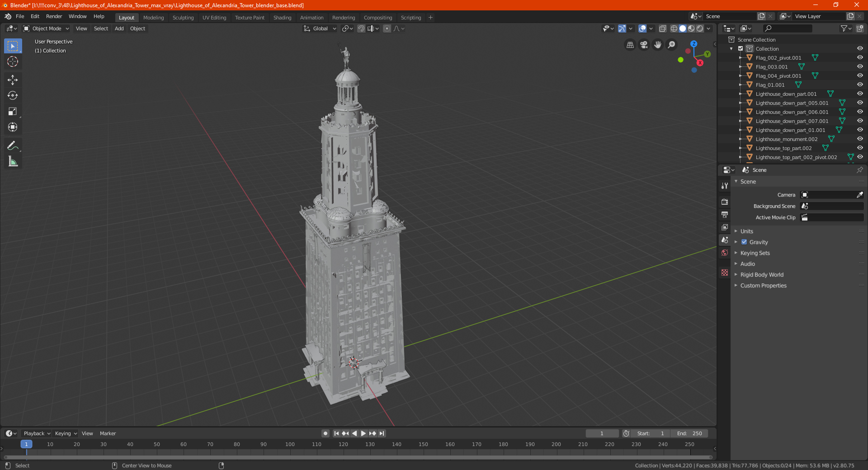Switch to rendered viewport shading
The image size is (868, 470).
click(x=700, y=28)
